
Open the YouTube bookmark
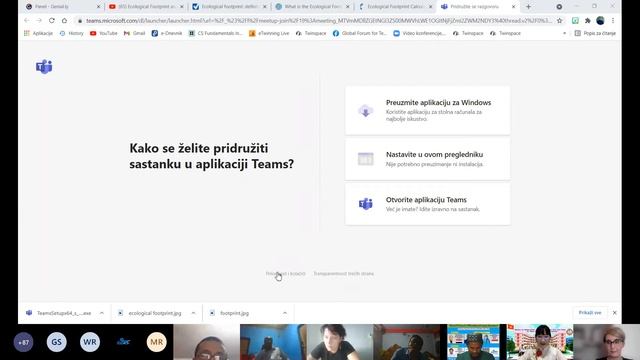104,33
